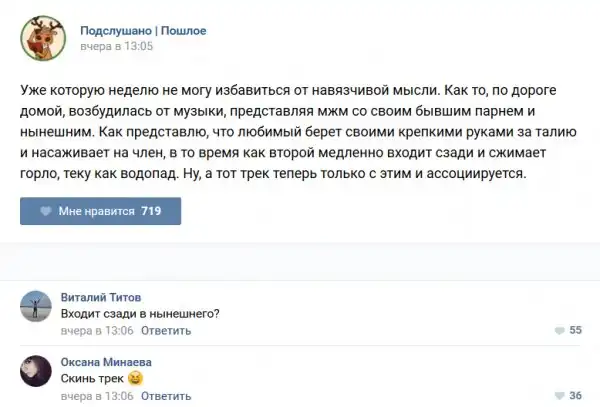Image resolution: width=600 pixels, height=407 pixels.
Task: Click the 719 likes counter
Action: tap(152, 211)
